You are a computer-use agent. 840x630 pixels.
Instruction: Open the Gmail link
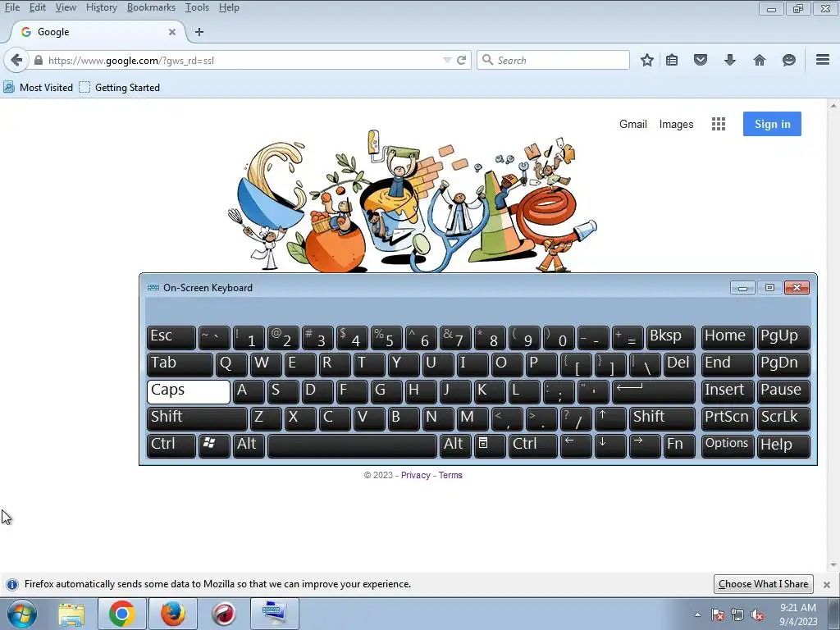[632, 125]
